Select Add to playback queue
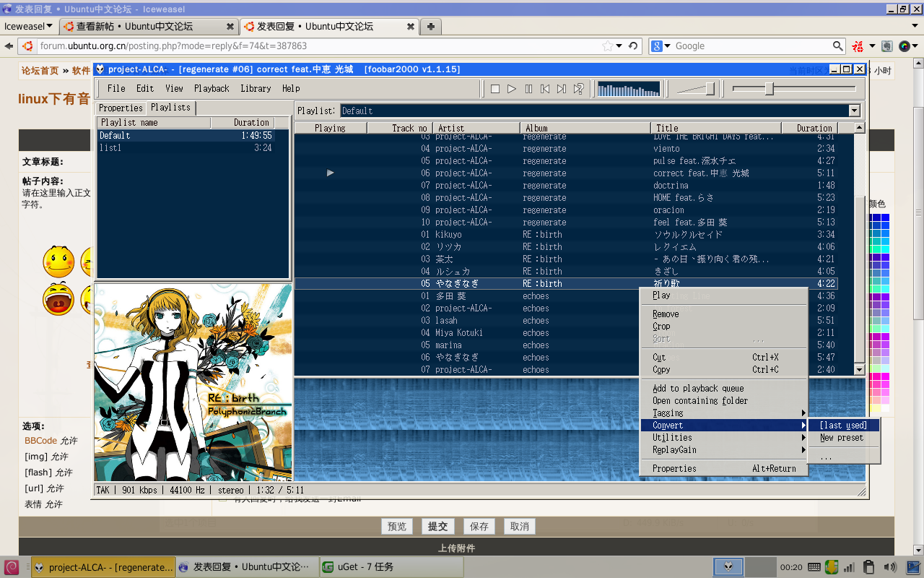 click(724, 389)
